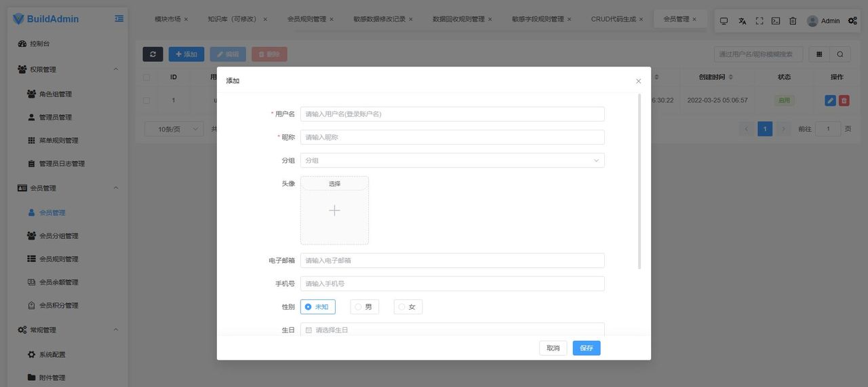The width and height of the screenshot is (868, 387).
Task: Click the 选择 avatar button
Action: [334, 184]
